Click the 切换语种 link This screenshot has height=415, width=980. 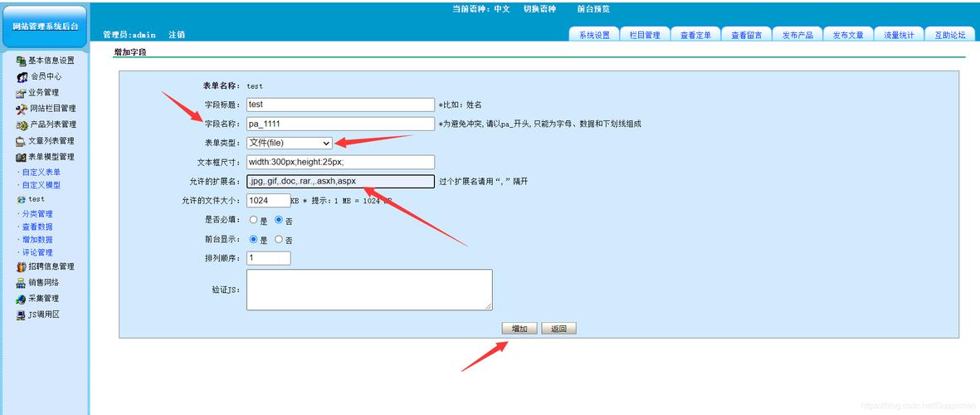[539, 9]
